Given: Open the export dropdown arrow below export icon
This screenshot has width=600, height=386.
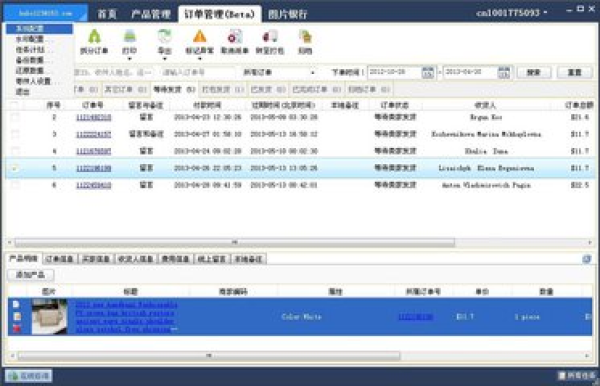Looking at the screenshot, I should [165, 59].
